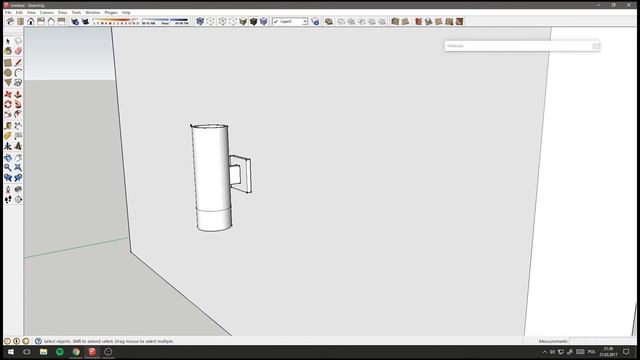Switch to Front house view
Screen dimensions: 640x360
coord(31,21)
